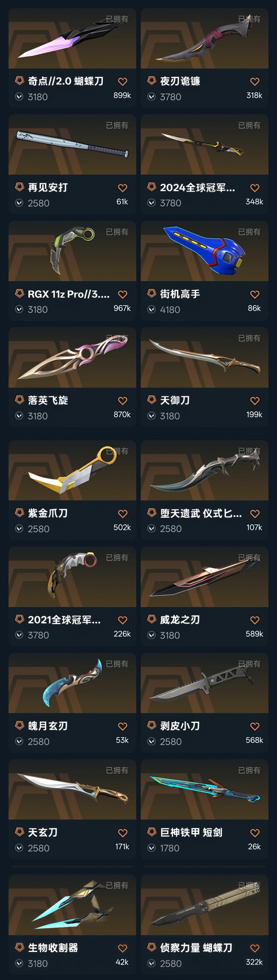Tap the tier badge icon beside 生物收割器

pos(20,947)
